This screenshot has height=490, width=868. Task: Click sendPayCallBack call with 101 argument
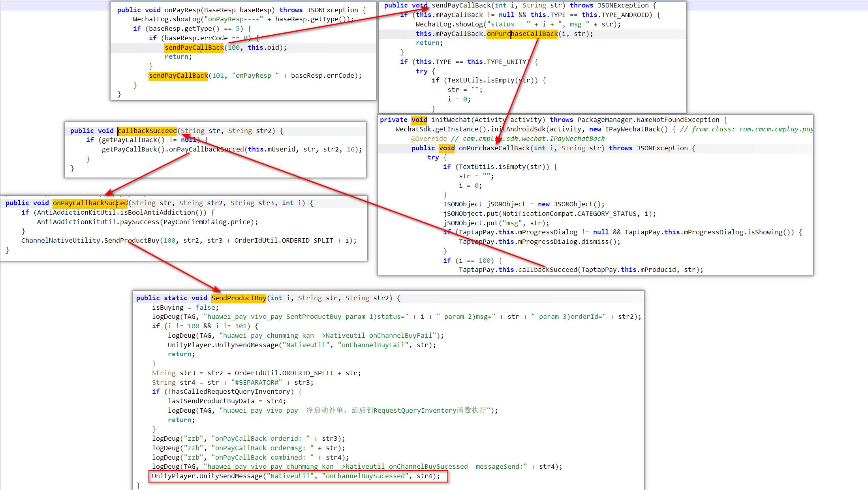(178, 76)
